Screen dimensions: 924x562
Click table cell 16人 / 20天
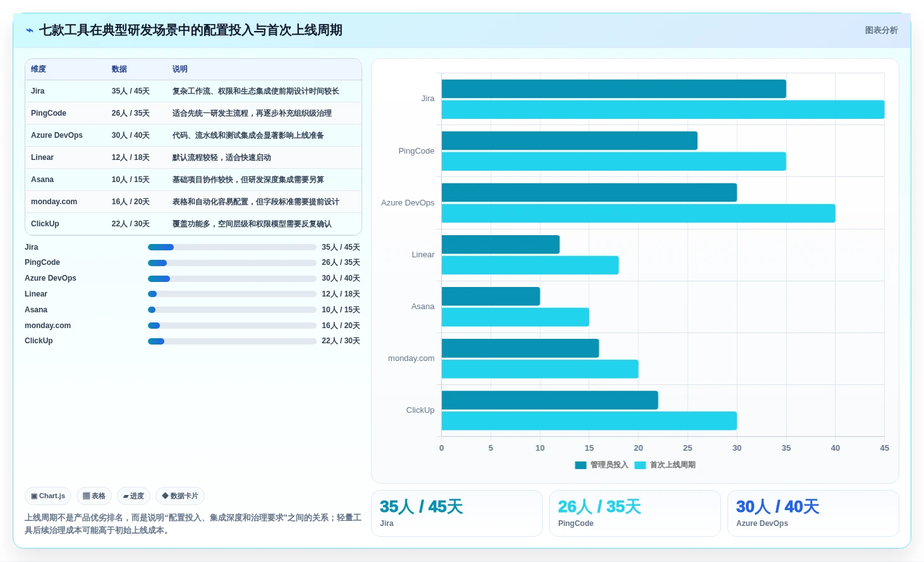point(131,202)
